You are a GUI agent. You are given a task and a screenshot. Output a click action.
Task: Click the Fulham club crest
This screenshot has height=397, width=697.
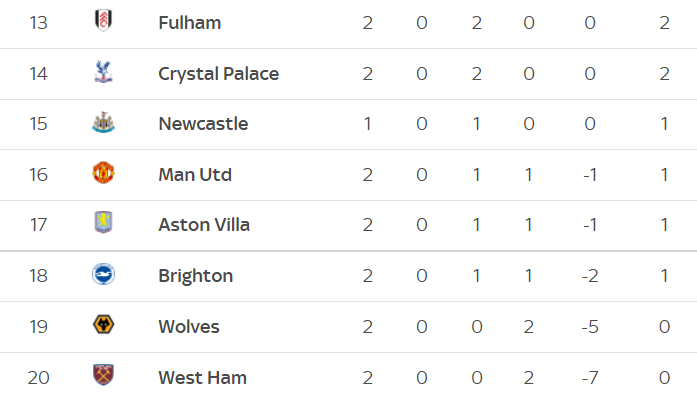coord(104,20)
